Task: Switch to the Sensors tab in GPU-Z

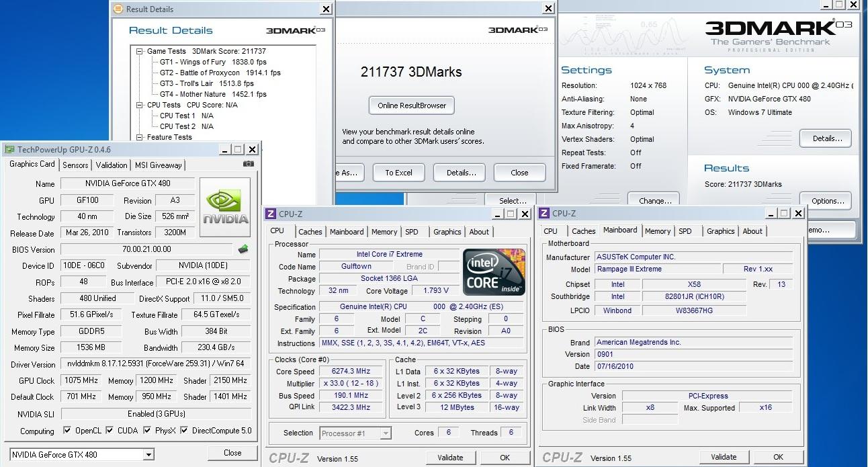Action: click(x=75, y=165)
